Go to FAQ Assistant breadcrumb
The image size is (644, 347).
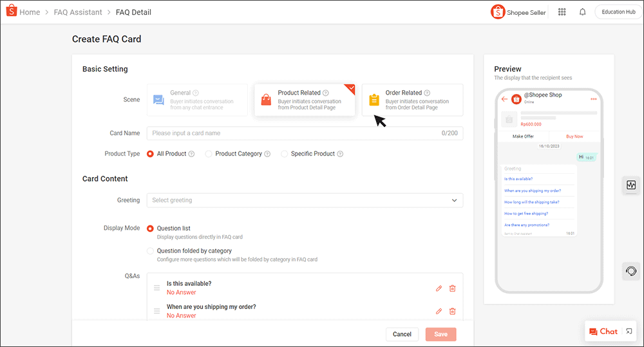pos(78,12)
